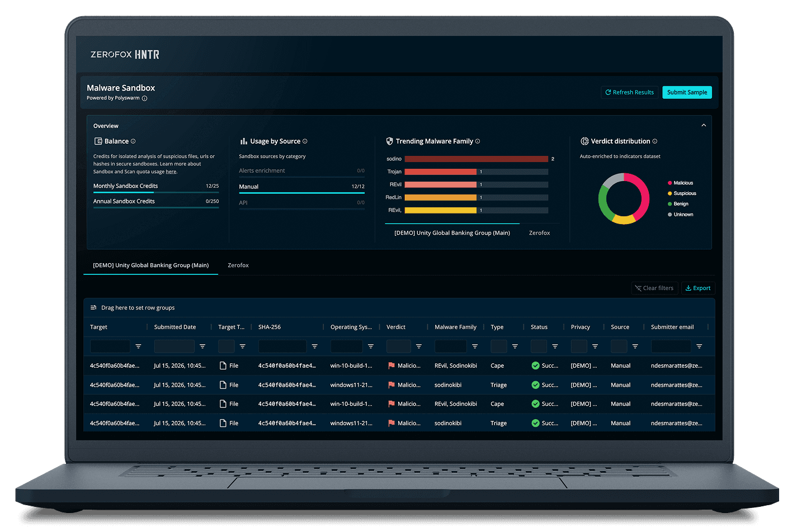This screenshot has height=532, width=792.
Task: Click filter icon under Operating Sys... column
Action: click(x=371, y=346)
